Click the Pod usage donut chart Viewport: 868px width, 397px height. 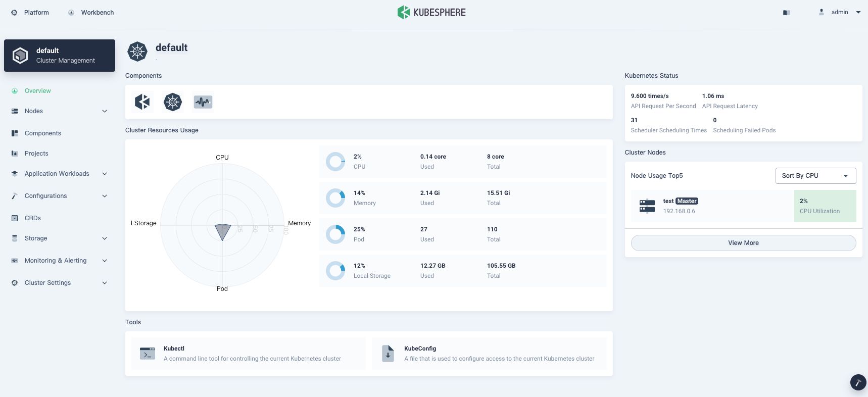335,234
